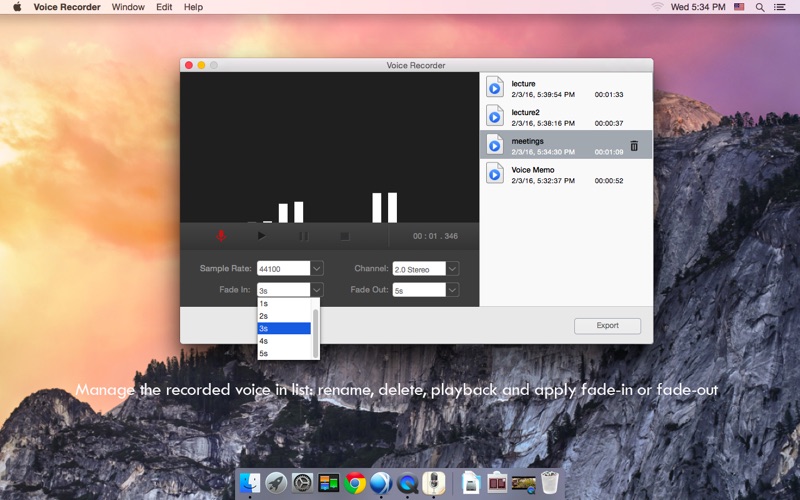
Task: Choose 4s in the Fade In list
Action: pos(284,341)
